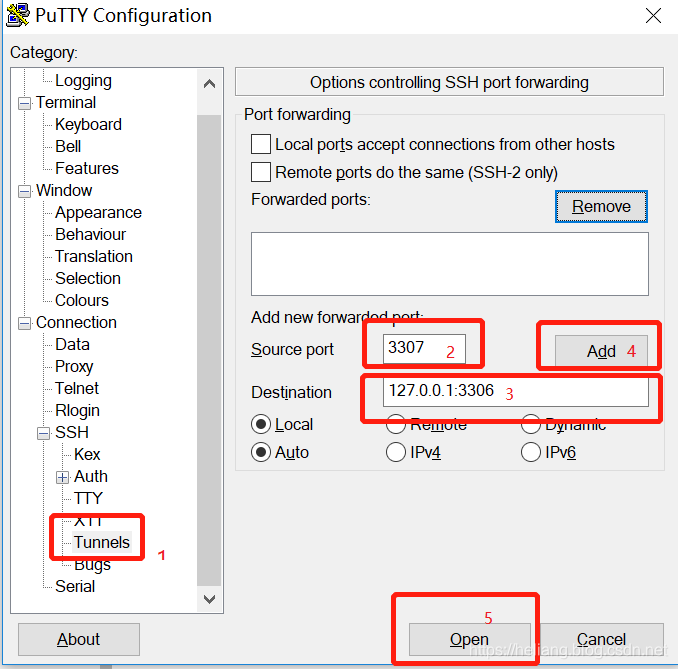
Task: Click the Open button
Action: point(470,639)
